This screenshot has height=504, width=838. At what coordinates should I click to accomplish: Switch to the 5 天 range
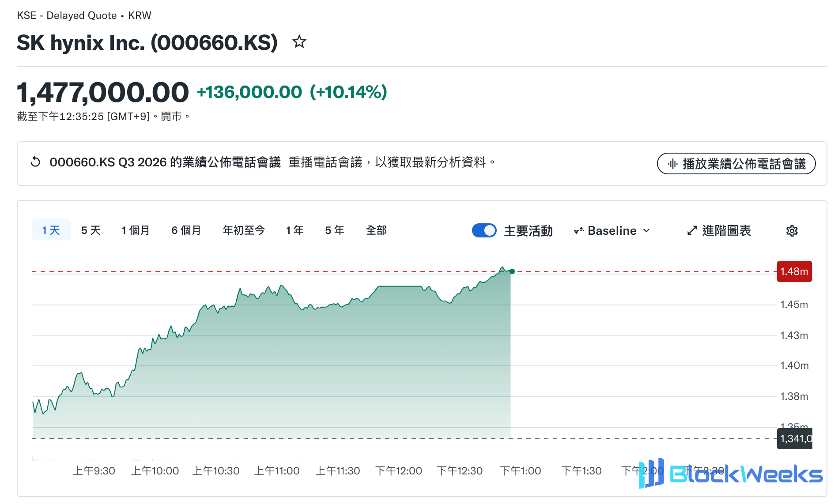91,230
